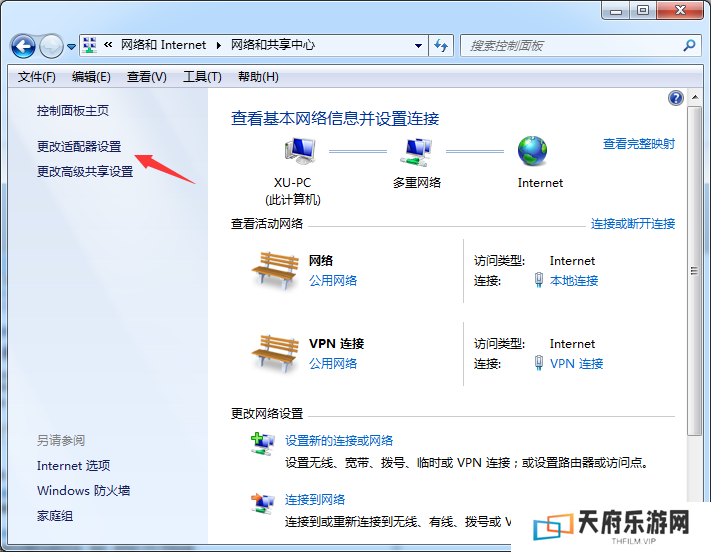Click the 查看活动网络 section heading
The image size is (711, 552).
coord(267,224)
